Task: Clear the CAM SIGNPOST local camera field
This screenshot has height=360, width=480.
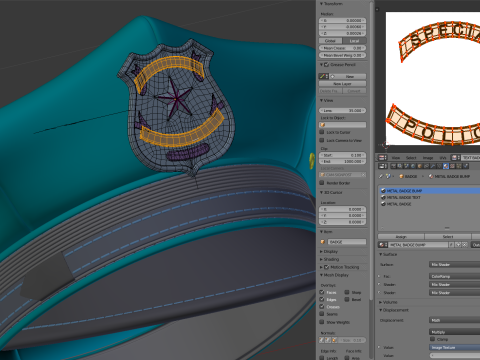Action: pos(363,175)
